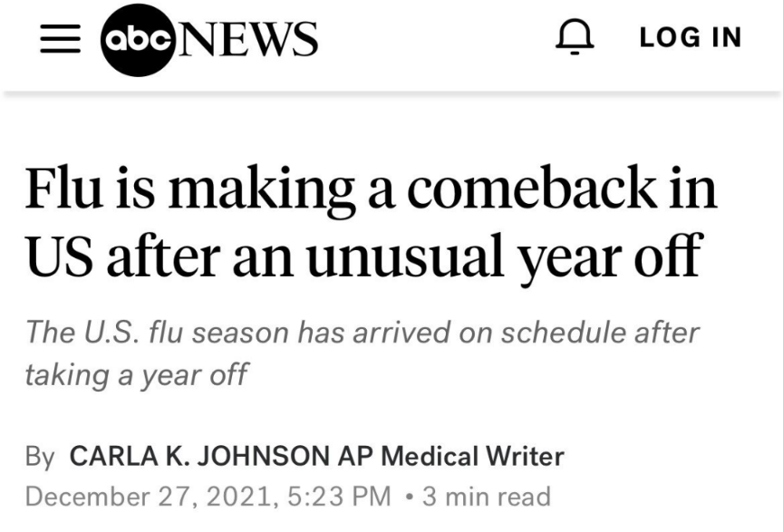Click the "3 min read" label

[487, 497]
